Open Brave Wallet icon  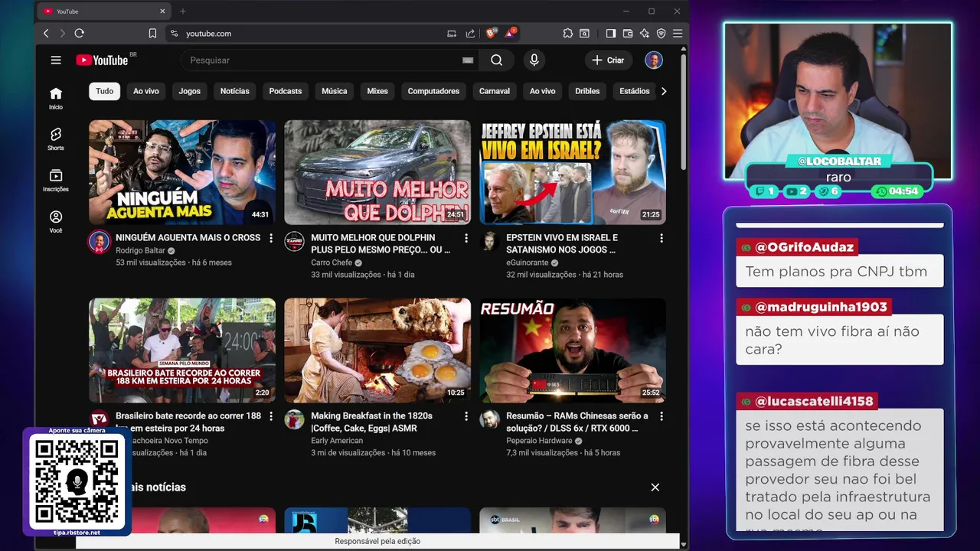(628, 34)
